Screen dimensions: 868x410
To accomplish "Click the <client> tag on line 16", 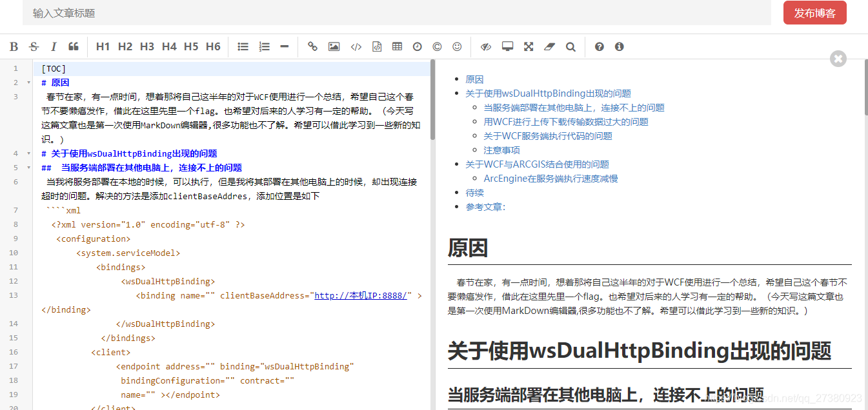I will click(111, 352).
